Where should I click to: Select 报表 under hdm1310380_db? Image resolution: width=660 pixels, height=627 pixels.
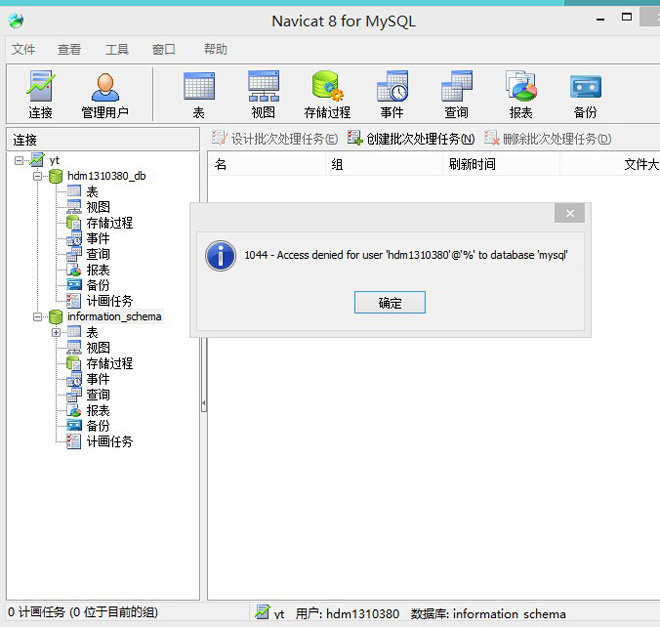[x=98, y=269]
